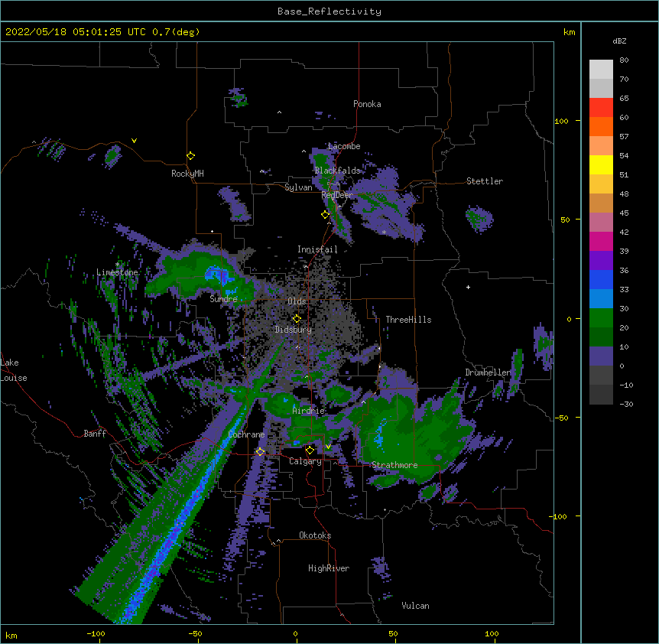The height and width of the screenshot is (644, 659).
Task: Select the Olds label
Action: pyautogui.click(x=297, y=301)
